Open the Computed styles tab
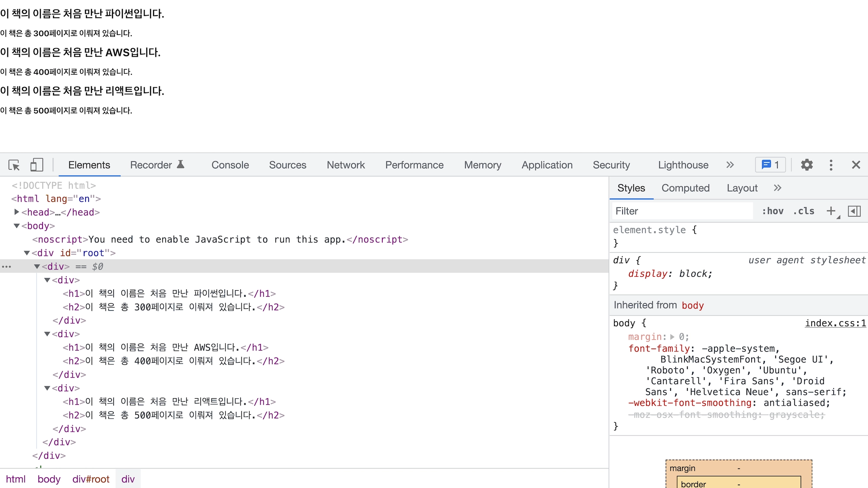 (x=685, y=188)
